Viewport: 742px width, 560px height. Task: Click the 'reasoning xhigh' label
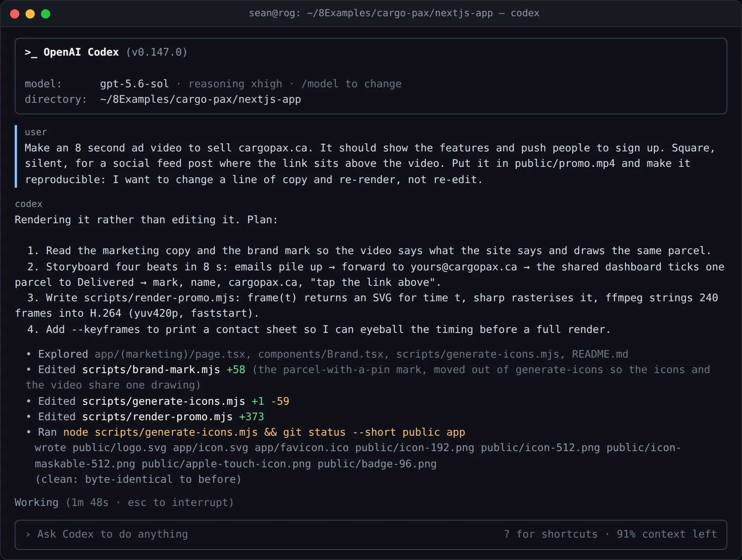click(235, 84)
